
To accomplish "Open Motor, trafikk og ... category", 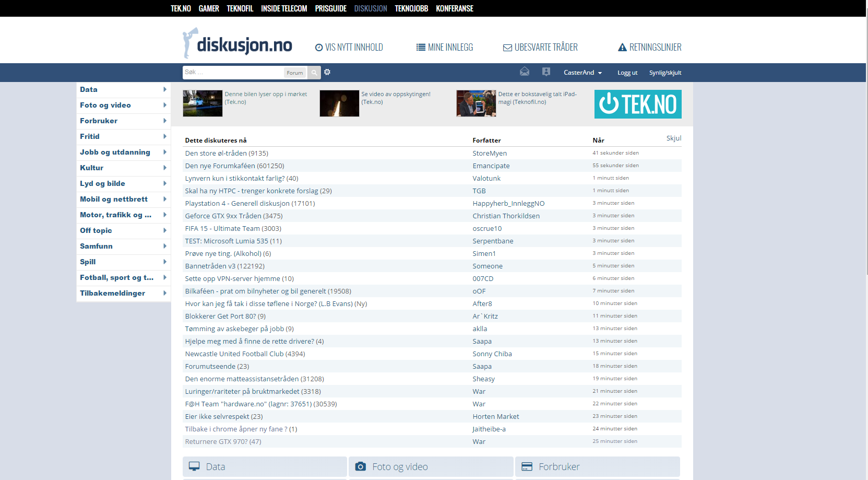I will coord(115,215).
